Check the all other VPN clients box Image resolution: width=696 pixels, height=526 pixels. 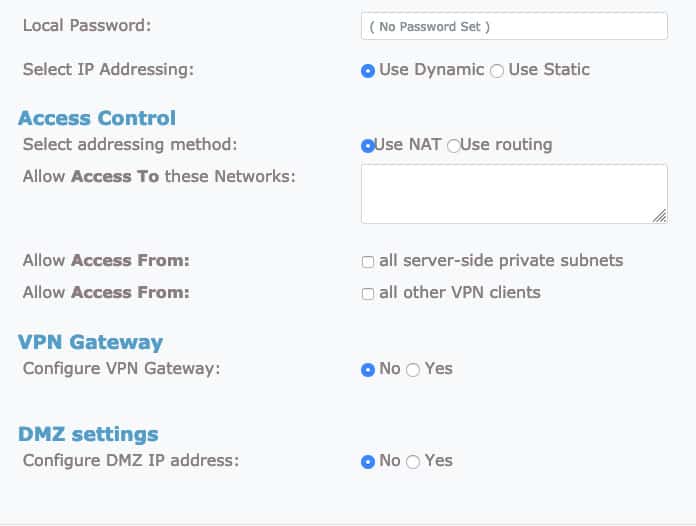tap(368, 294)
